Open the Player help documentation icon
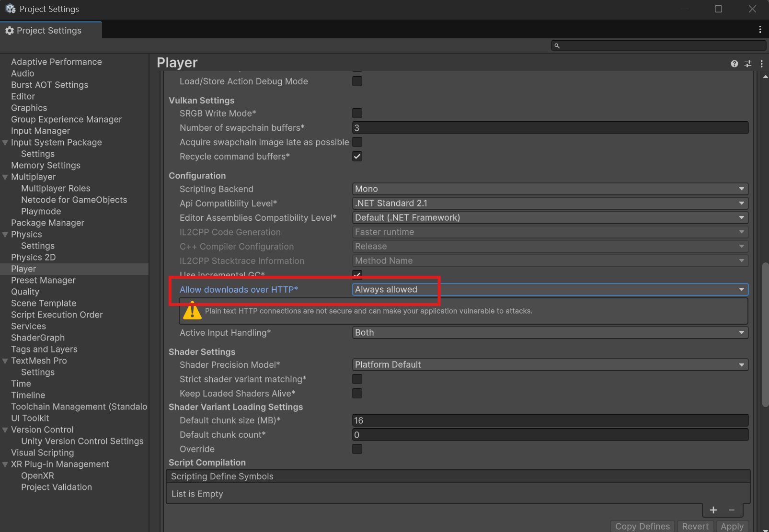769x532 pixels. tap(734, 64)
